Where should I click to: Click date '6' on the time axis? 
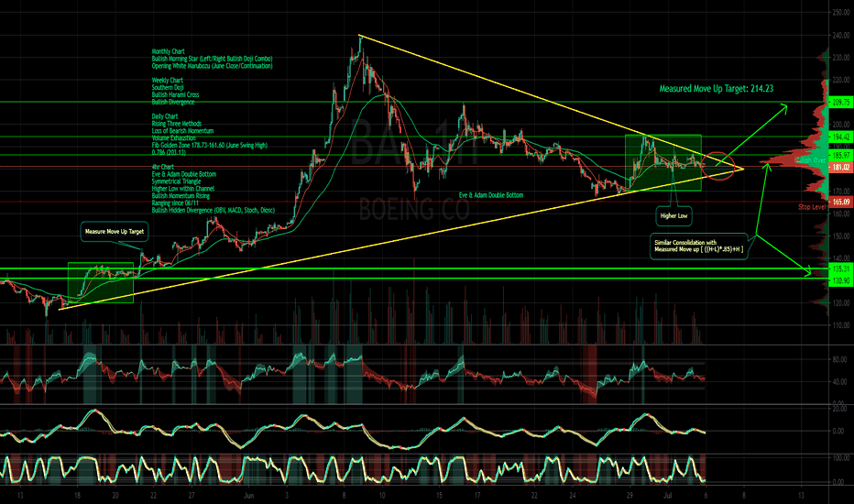(706, 496)
